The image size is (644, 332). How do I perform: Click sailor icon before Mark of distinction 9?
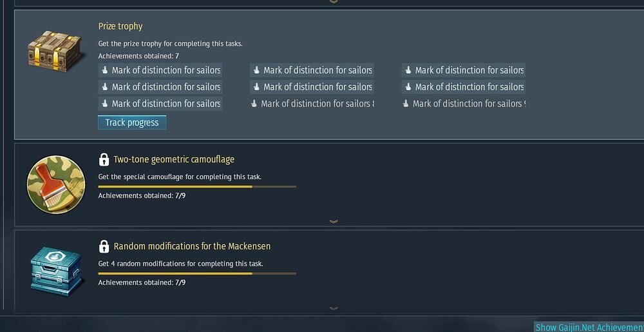(x=406, y=104)
